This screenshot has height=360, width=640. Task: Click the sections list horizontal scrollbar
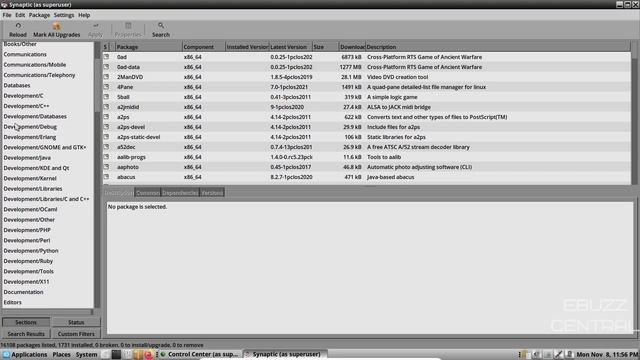pyautogui.click(x=48, y=312)
